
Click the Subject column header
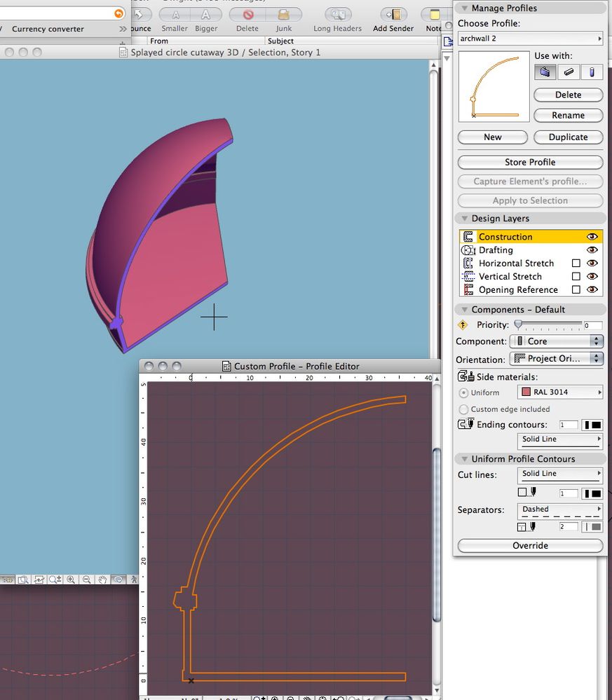click(x=280, y=41)
